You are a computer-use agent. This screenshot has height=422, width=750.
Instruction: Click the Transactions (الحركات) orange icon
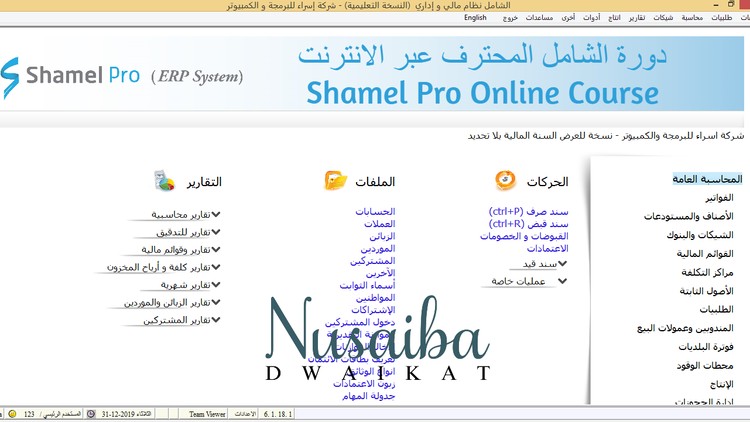click(506, 180)
